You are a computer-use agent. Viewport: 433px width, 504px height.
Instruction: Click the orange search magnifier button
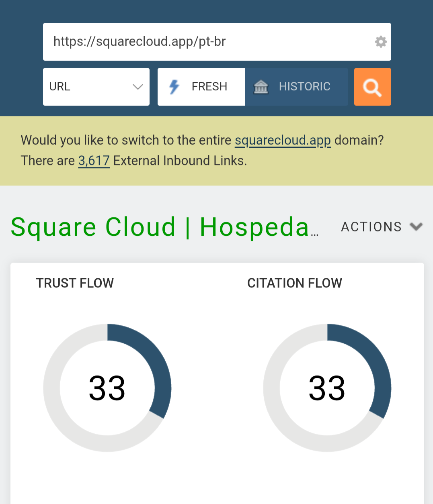point(372,87)
